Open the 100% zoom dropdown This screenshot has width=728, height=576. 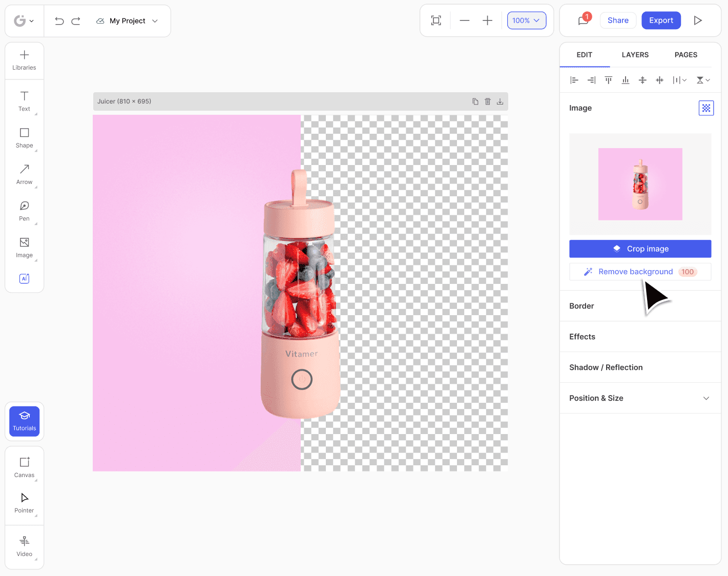[x=527, y=20]
